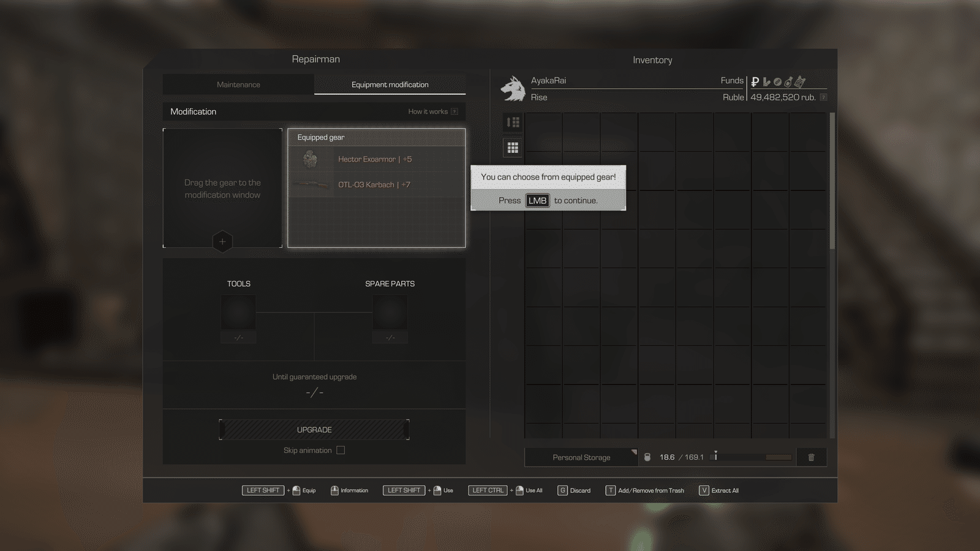Click the Drag the gear drop area

point(222,188)
